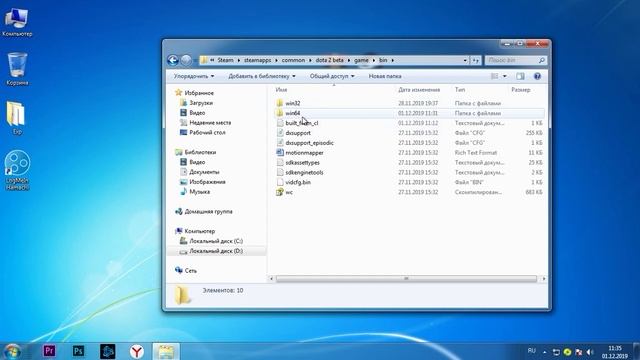
Task: Open the Windows Start button
Action: click(13, 351)
